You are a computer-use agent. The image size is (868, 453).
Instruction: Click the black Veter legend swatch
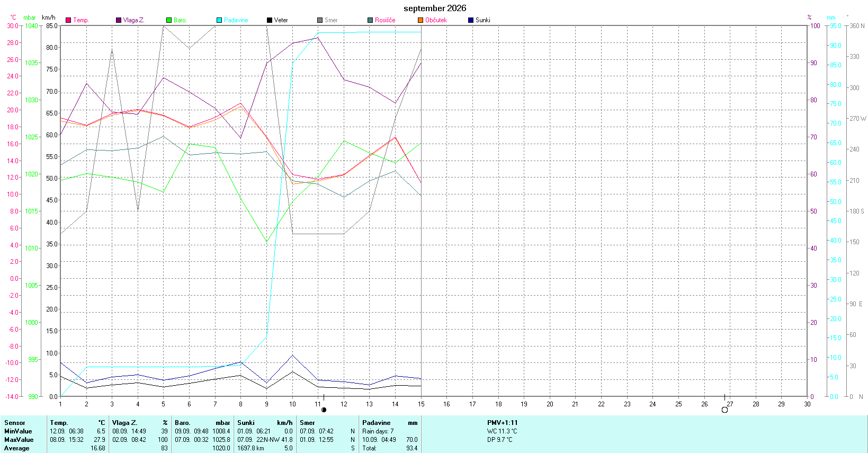pyautogui.click(x=270, y=20)
